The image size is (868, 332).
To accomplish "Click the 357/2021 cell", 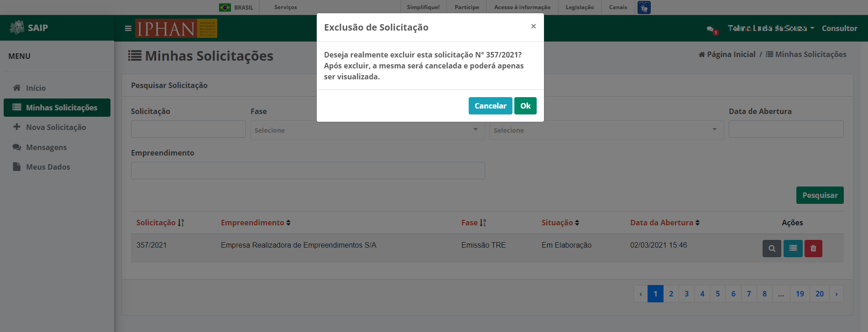I will 152,245.
